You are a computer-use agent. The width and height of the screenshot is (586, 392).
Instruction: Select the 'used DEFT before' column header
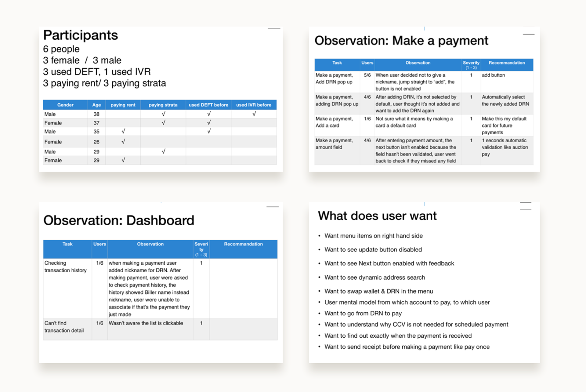pos(208,105)
